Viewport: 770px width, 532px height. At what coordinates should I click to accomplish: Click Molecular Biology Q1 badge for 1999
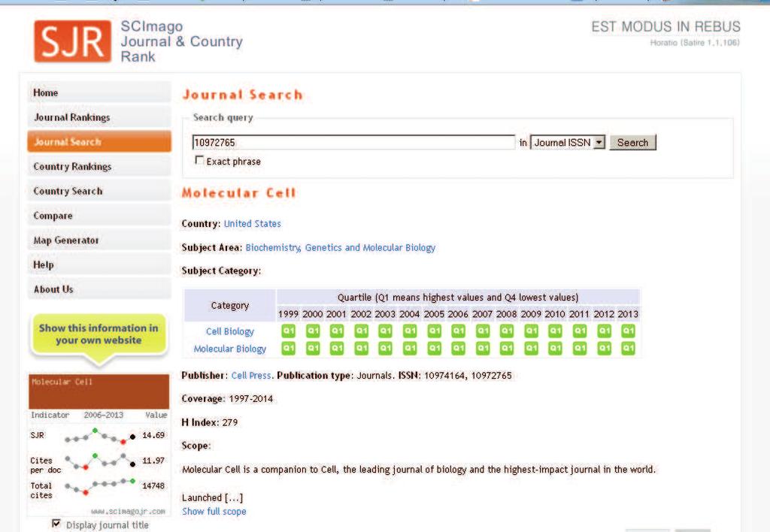pos(288,348)
